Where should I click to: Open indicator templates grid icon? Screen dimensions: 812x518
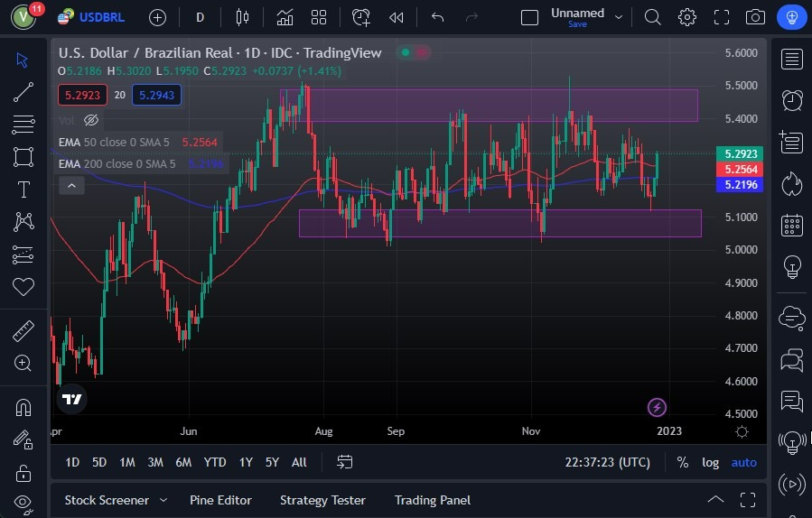point(319,17)
